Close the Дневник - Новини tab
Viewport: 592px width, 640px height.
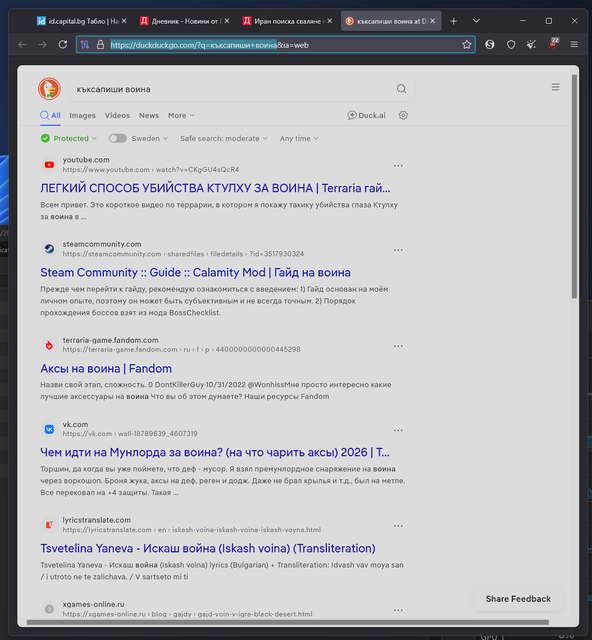coord(227,21)
